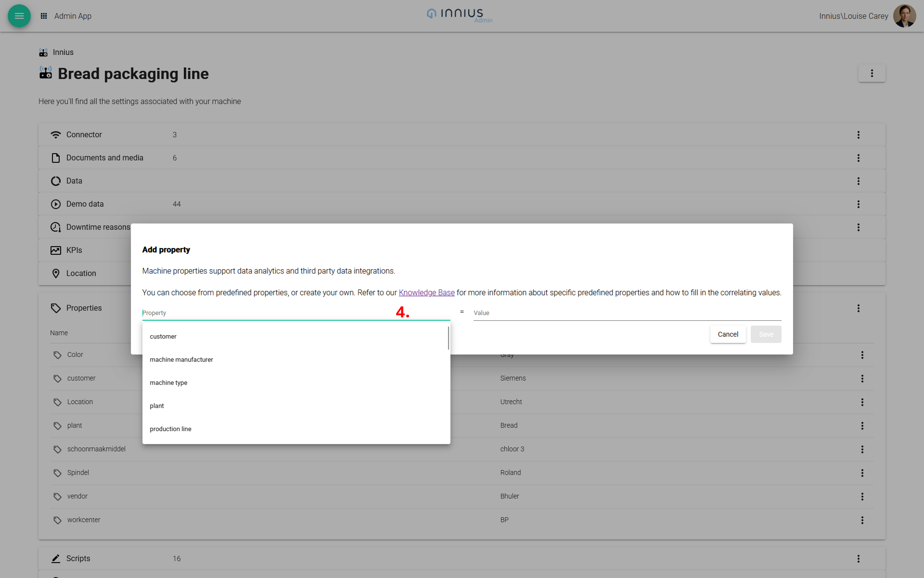The width and height of the screenshot is (924, 578).
Task: Open the Demo data three-dot menu
Action: (x=858, y=204)
